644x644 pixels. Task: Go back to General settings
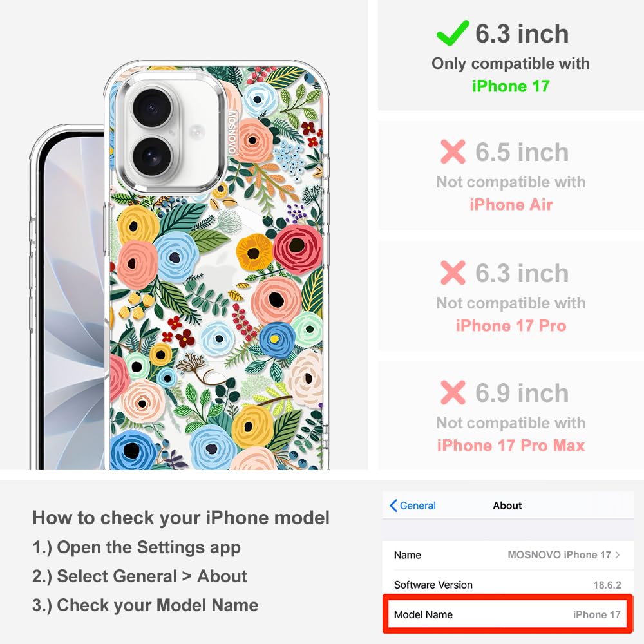click(x=413, y=506)
